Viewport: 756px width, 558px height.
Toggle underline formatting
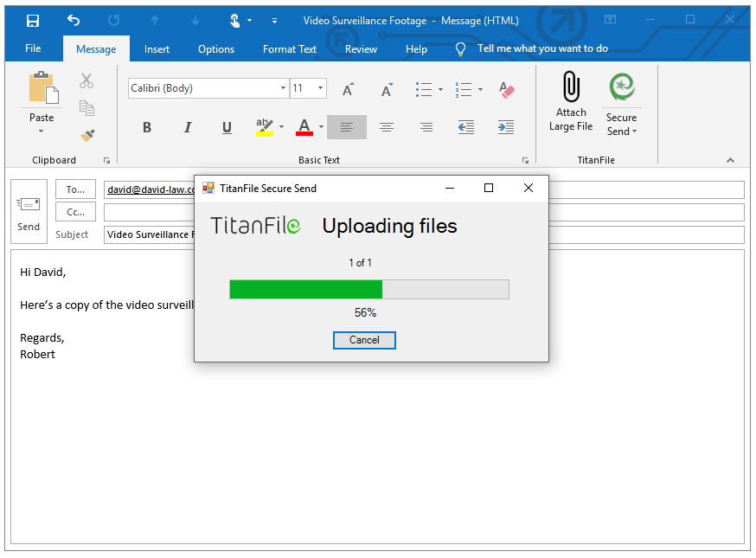226,126
